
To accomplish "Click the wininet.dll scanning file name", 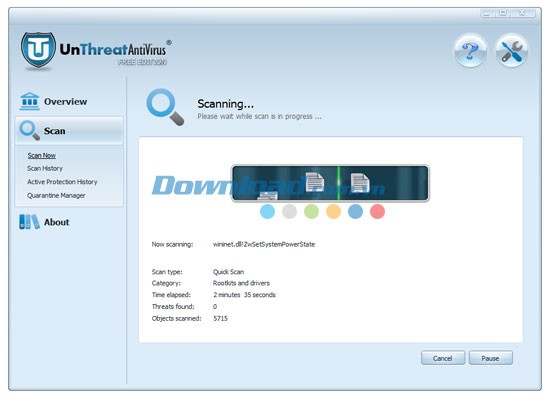I will tap(264, 244).
